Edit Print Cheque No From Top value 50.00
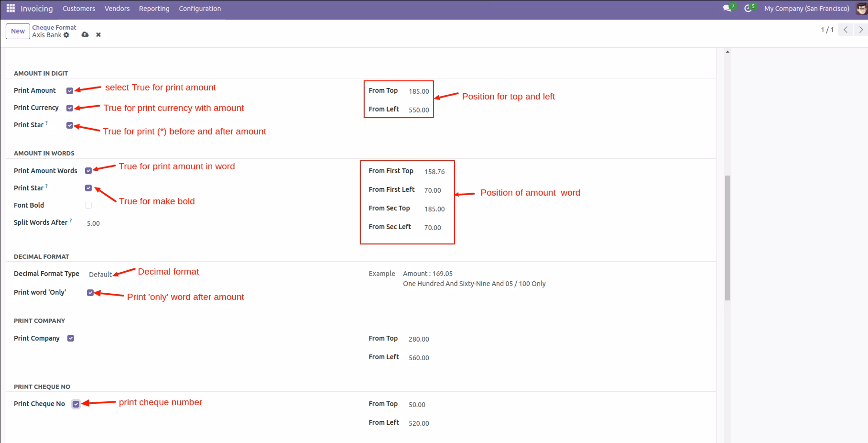 (x=417, y=405)
